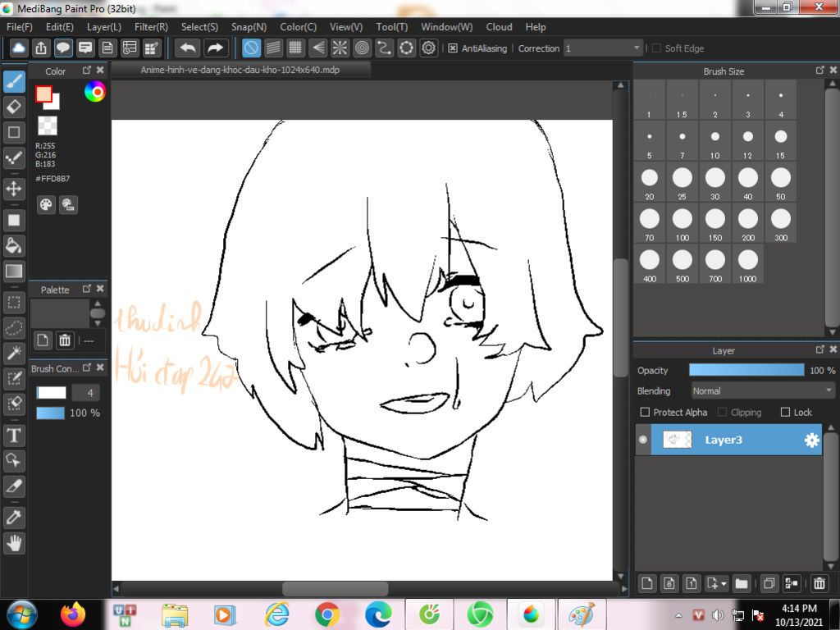Select the Gradient tool
Viewport: 840px width, 630px height.
14,271
